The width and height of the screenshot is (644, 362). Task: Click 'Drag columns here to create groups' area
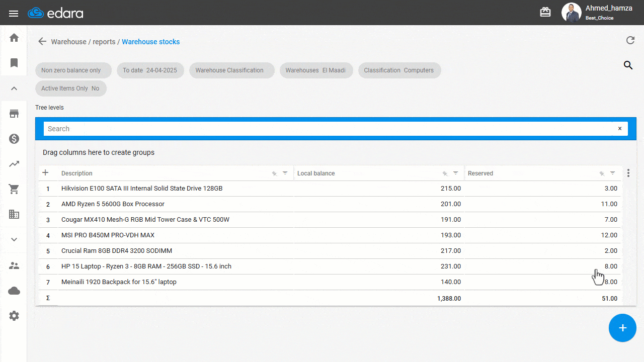(x=99, y=152)
